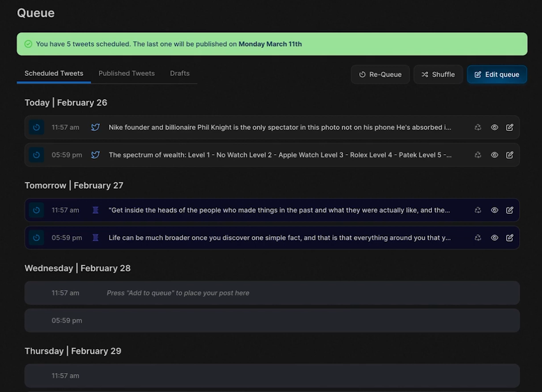This screenshot has width=542, height=392.
Task: Click the checkmark icon in the green banner
Action: [28, 44]
